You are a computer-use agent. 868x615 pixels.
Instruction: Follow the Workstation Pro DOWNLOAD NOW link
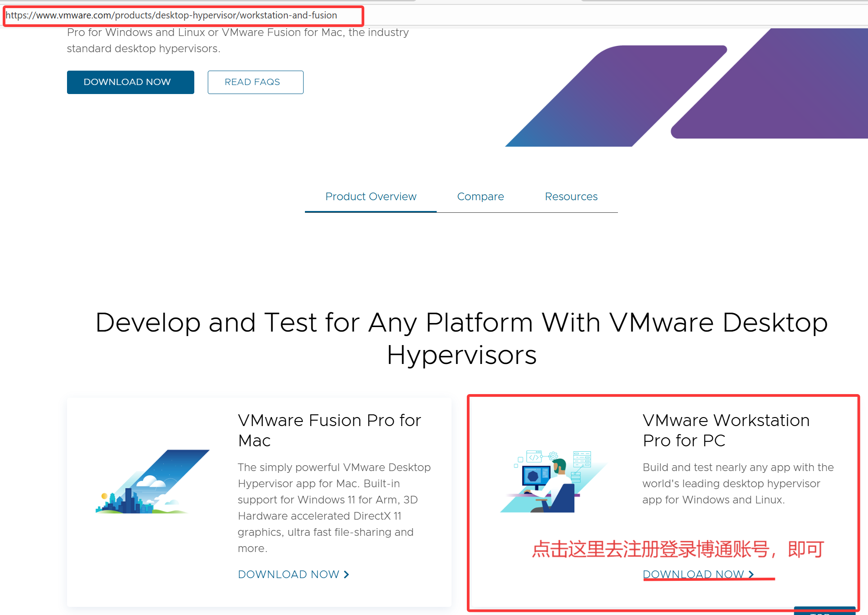(x=693, y=574)
